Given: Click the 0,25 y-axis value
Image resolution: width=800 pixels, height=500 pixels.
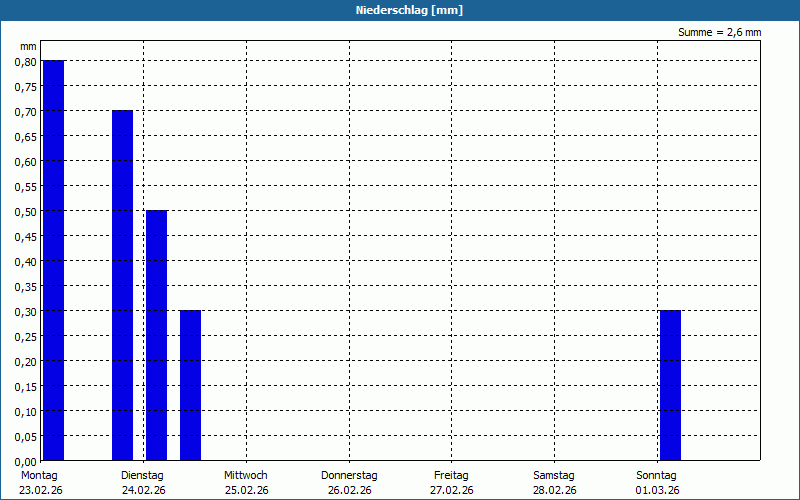Looking at the screenshot, I should pyautogui.click(x=26, y=337).
